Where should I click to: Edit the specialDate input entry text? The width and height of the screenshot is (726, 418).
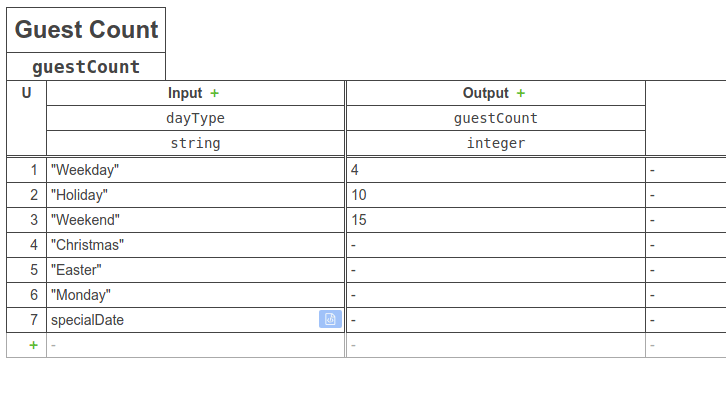88,320
